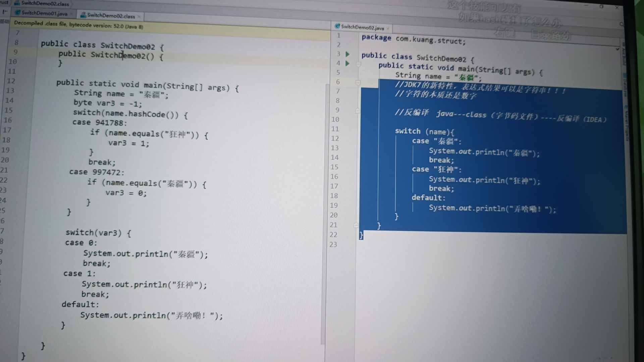The width and height of the screenshot is (644, 362).
Task: Open the search everywhere magnifier icon
Action: (x=621, y=24)
